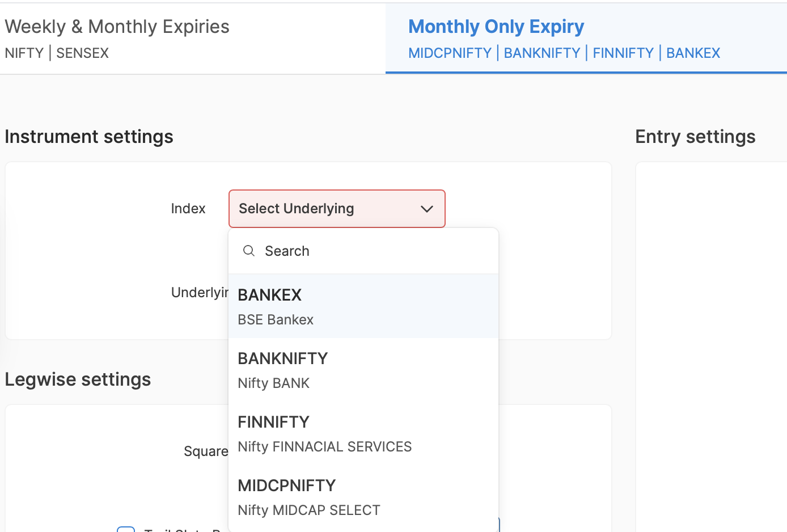The image size is (787, 532).
Task: Click the Search field in dropdown
Action: pos(363,251)
